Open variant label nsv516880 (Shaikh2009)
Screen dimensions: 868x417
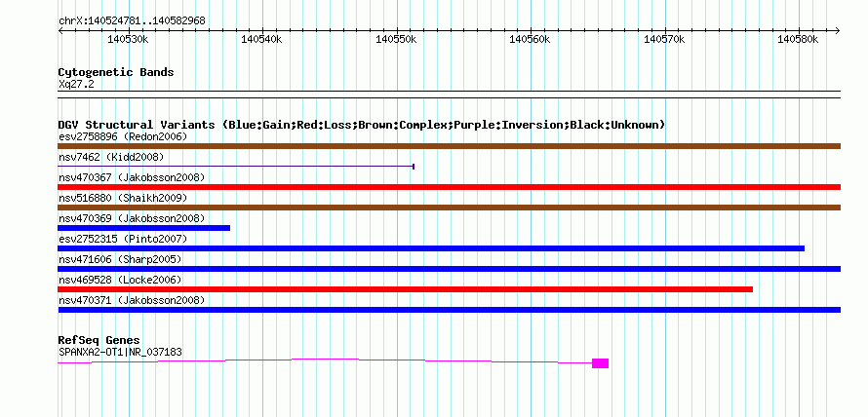pyautogui.click(x=123, y=198)
